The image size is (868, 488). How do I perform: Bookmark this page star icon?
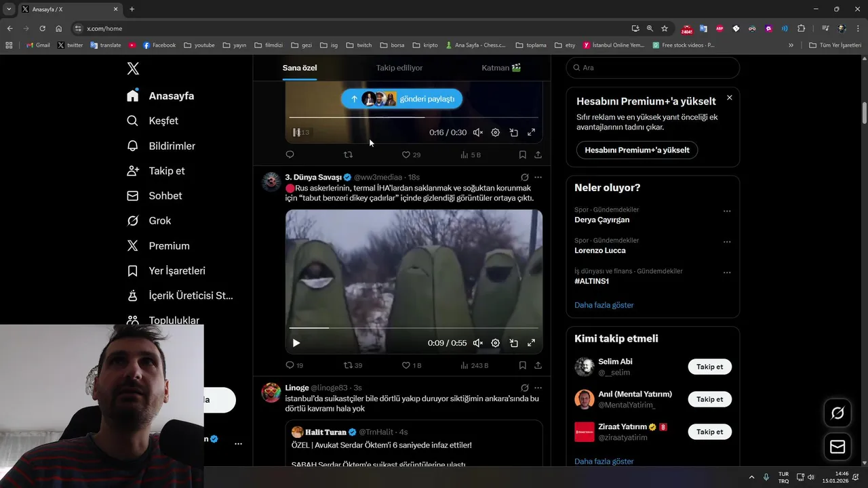(x=665, y=28)
